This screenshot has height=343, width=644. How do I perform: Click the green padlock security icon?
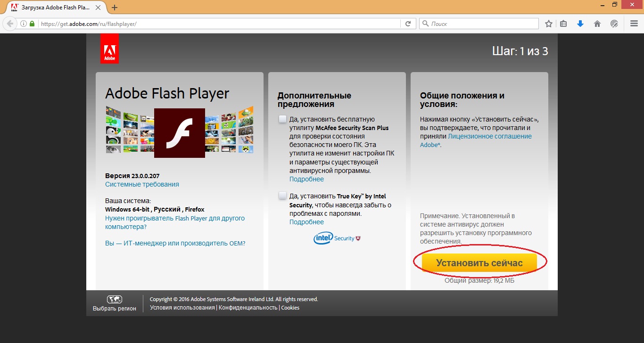(x=32, y=24)
